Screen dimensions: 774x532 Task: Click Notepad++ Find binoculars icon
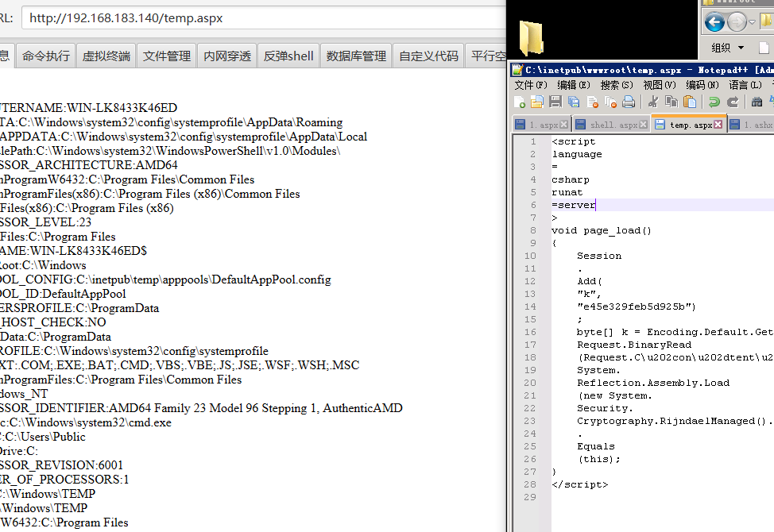click(757, 102)
